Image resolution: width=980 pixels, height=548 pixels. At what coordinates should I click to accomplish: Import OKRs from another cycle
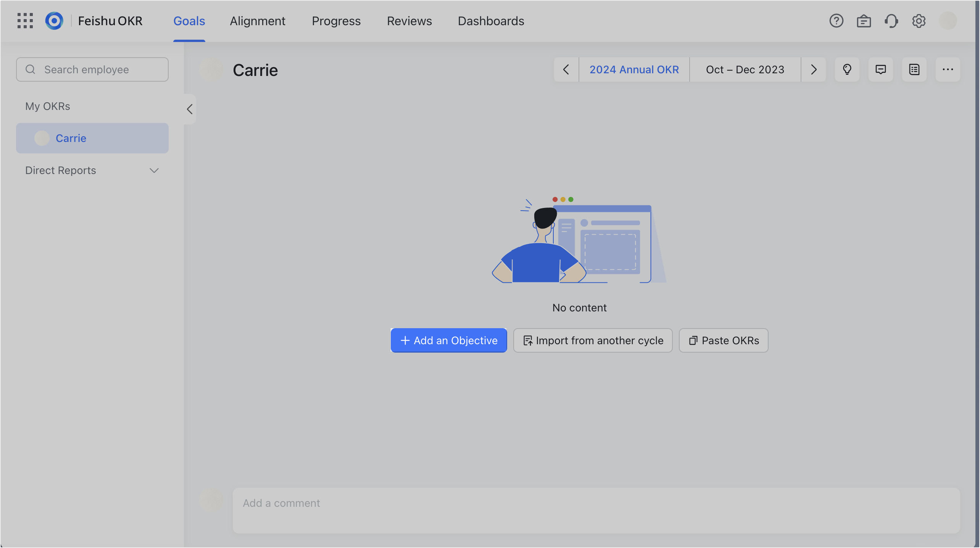click(x=593, y=340)
